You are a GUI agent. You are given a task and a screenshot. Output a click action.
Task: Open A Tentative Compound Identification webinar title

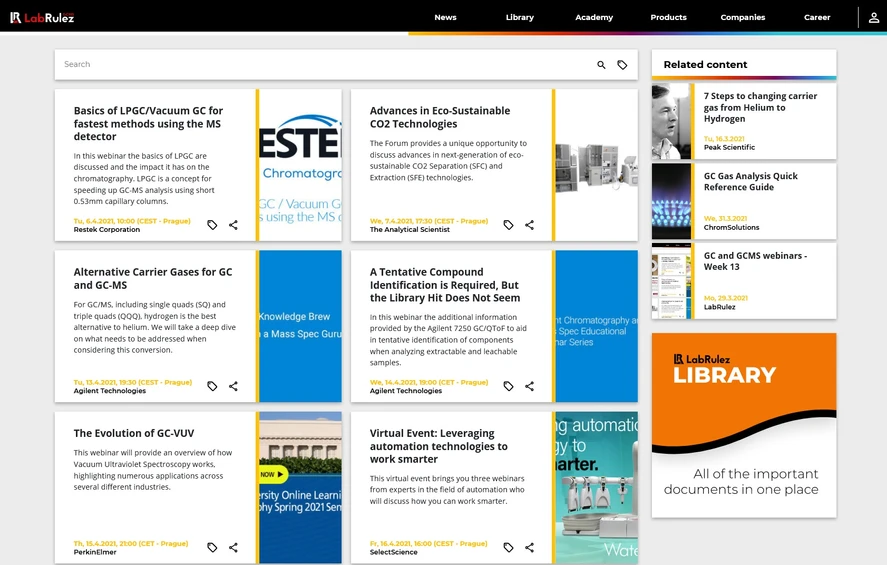point(445,284)
